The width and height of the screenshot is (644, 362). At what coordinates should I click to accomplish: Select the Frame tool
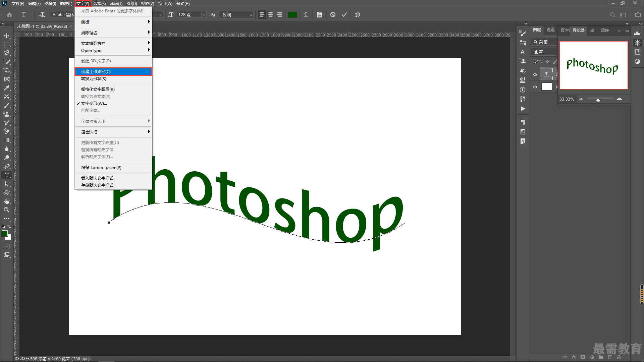7,79
